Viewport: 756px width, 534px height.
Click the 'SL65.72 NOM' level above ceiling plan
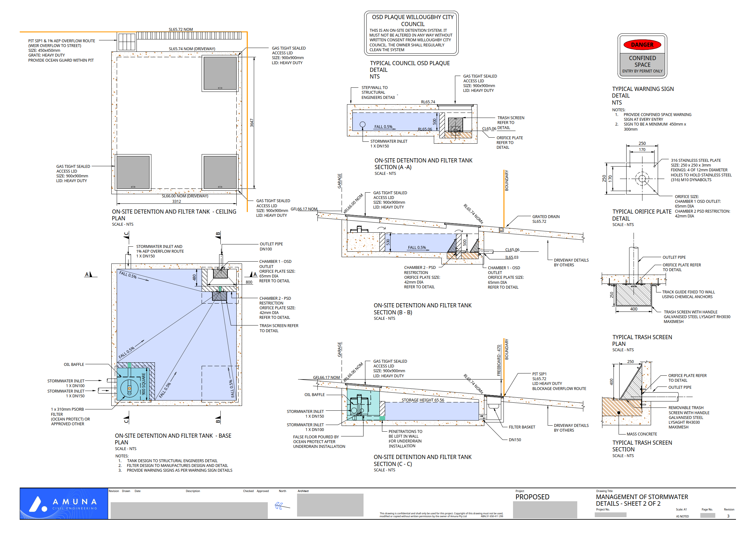coord(181,29)
